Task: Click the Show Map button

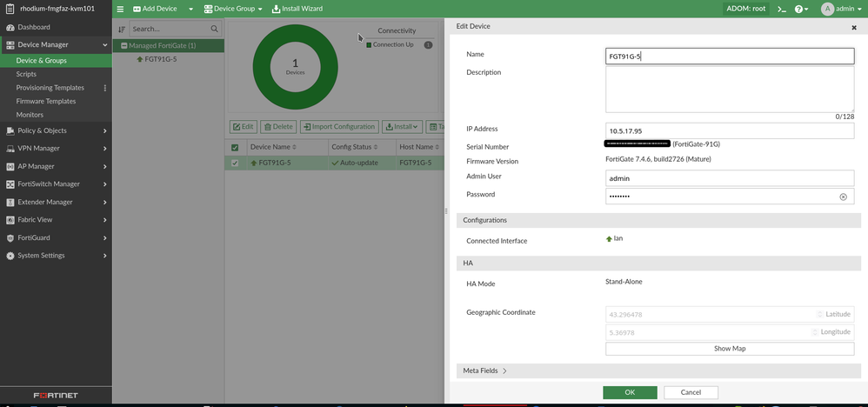Action: click(730, 349)
